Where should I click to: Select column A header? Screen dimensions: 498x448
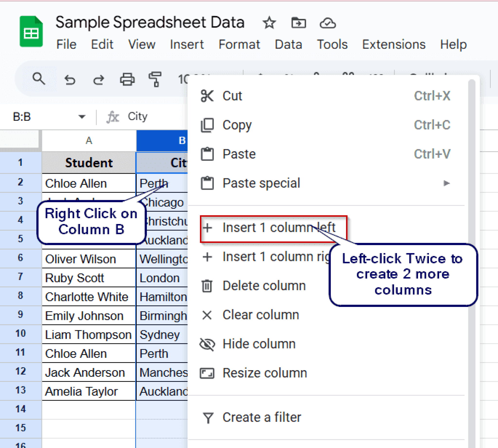pos(89,141)
